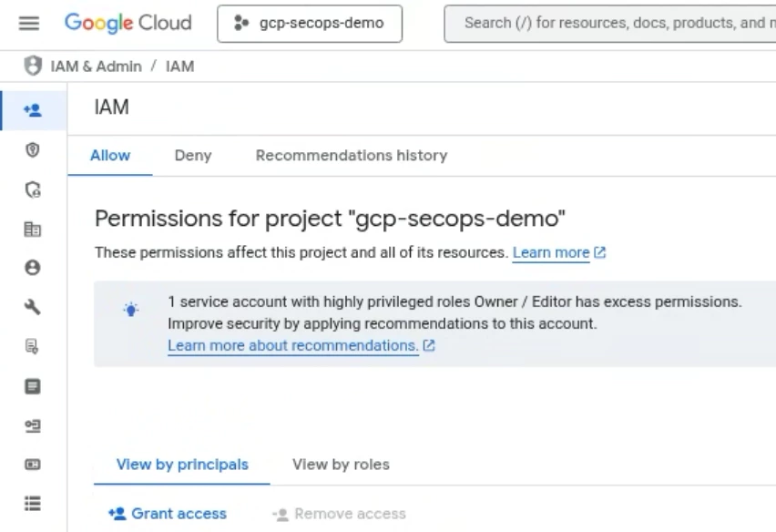Select View by principals tab

182,465
